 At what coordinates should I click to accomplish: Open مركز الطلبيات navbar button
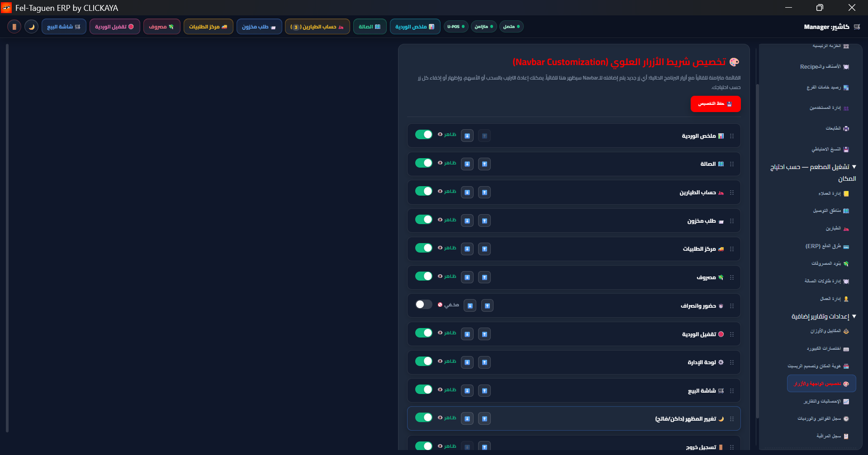[208, 27]
